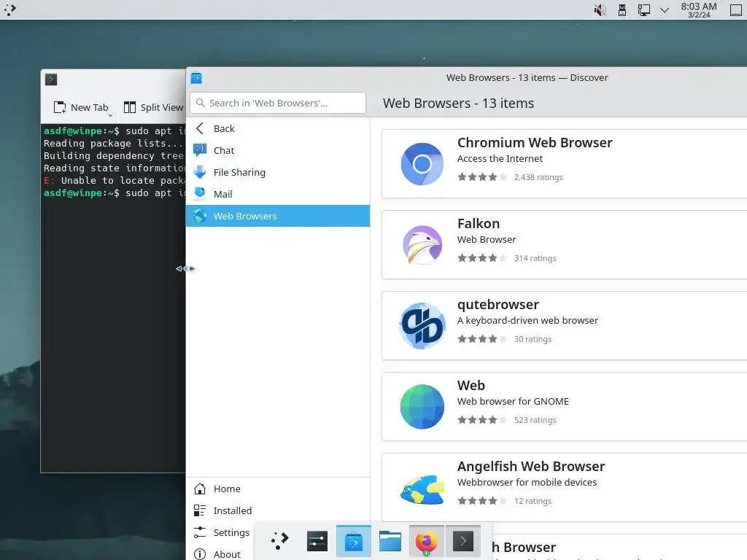This screenshot has height=560, width=747.
Task: Select the Mail category
Action: coord(278,194)
